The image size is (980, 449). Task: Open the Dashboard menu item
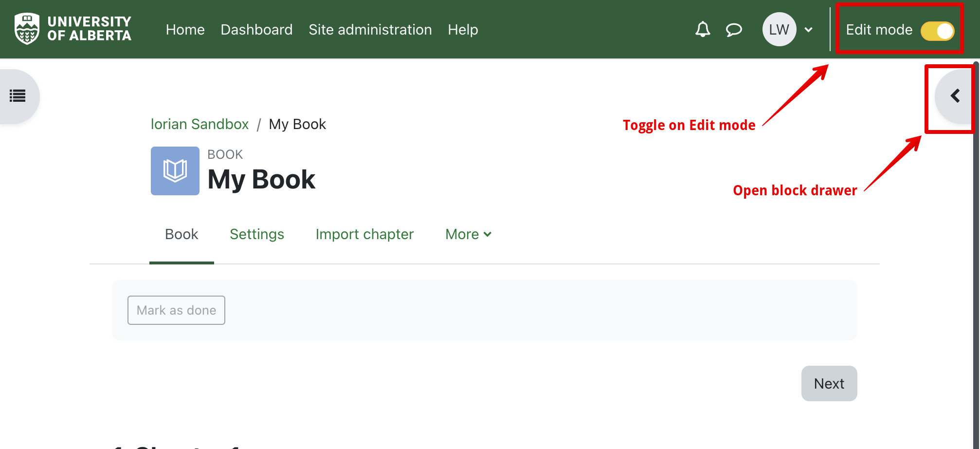click(x=256, y=30)
